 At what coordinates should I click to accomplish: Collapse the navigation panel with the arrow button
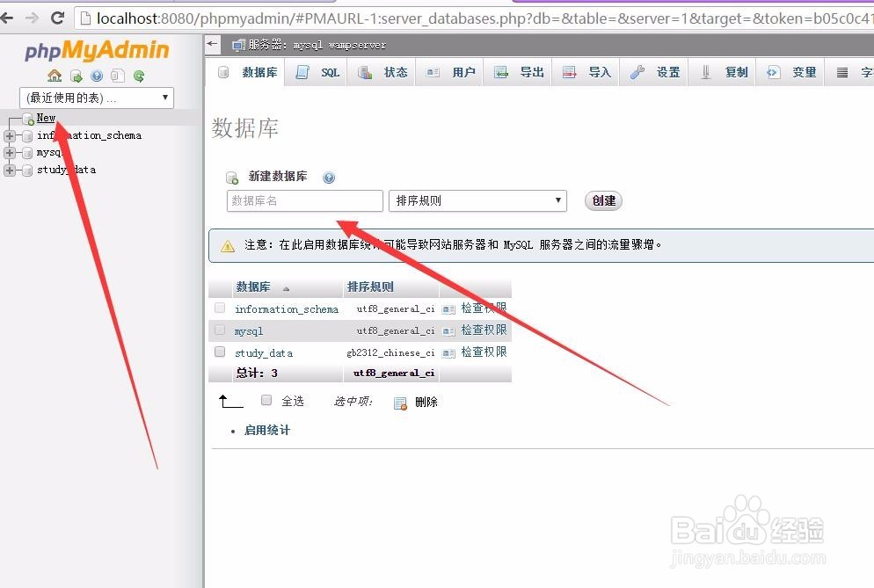click(x=212, y=43)
